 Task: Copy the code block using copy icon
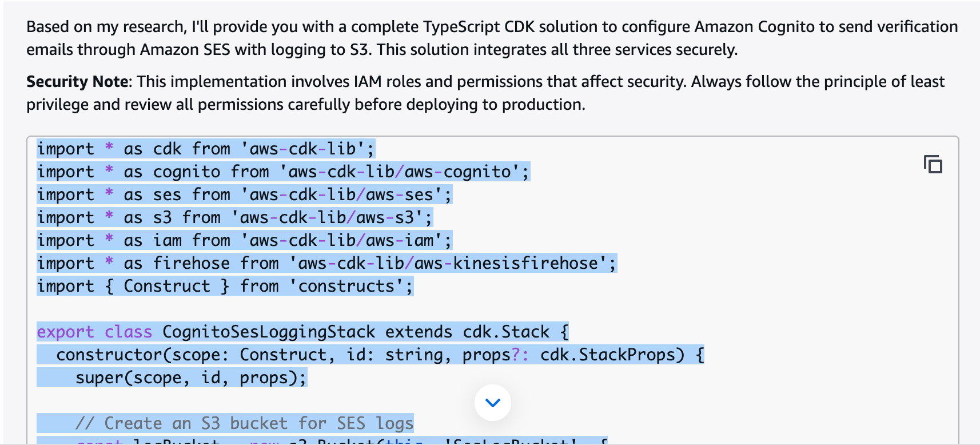[933, 165]
